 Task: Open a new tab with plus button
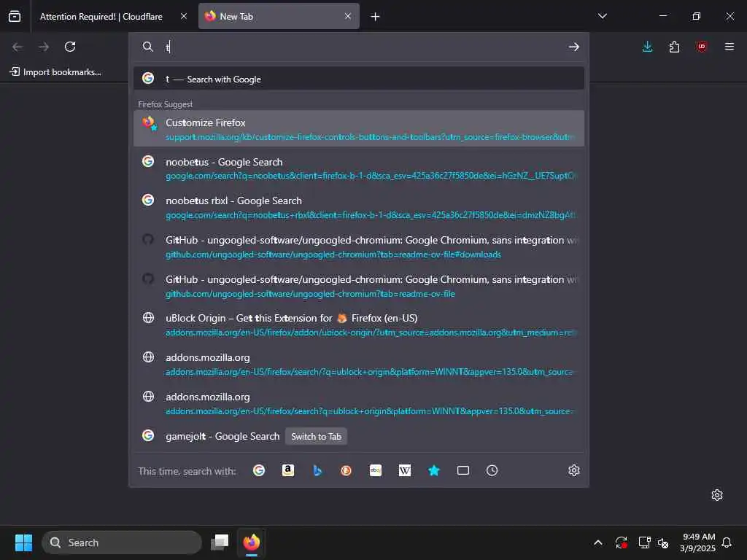pos(376,17)
